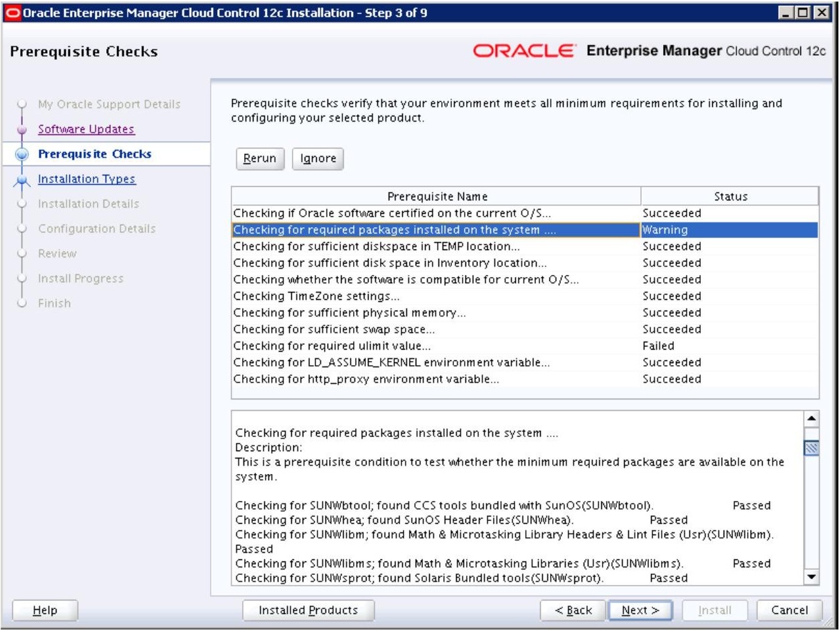Click the Finish step

pos(54,303)
